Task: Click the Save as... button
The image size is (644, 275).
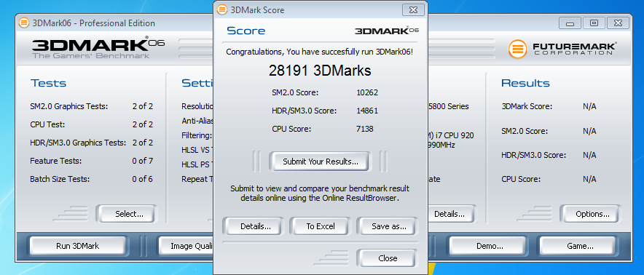Action: click(388, 226)
